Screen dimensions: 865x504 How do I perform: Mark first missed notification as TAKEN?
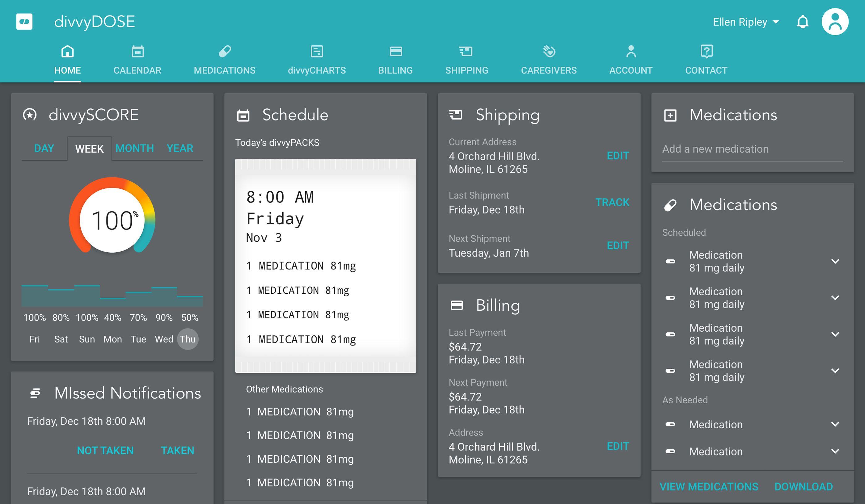[177, 451]
